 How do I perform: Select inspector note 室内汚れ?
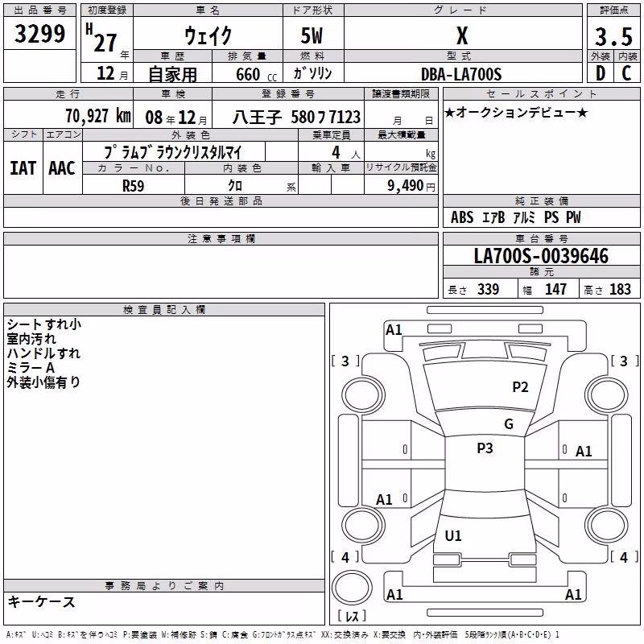coord(31,339)
